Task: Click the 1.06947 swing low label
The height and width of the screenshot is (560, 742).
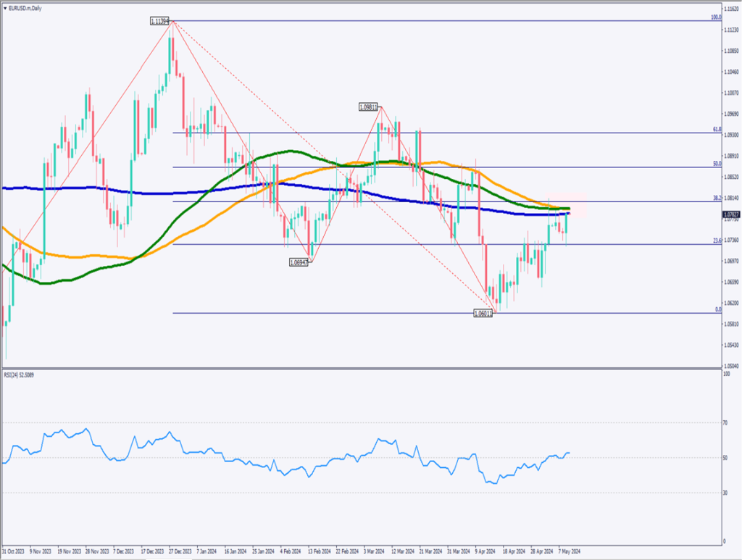Action: point(299,262)
